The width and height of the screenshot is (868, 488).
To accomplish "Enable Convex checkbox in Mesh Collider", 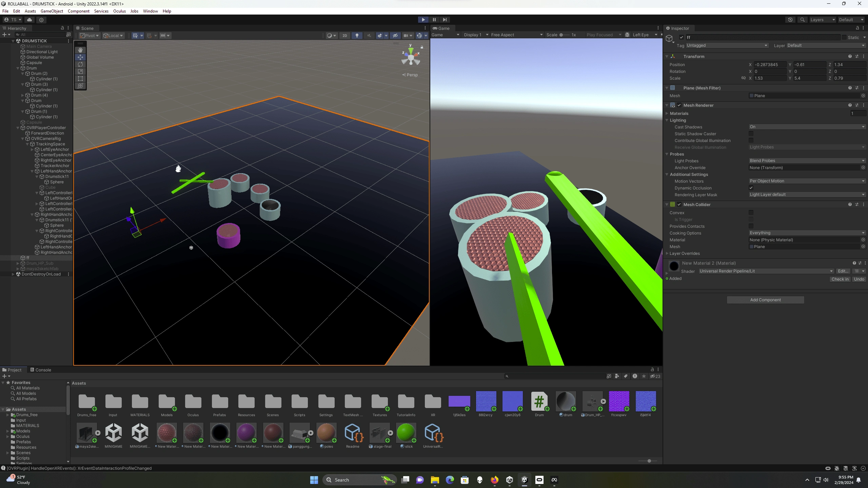I will 751,213.
